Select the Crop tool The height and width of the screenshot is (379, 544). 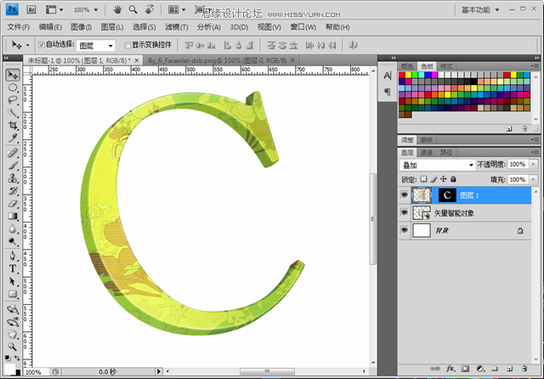tap(13, 125)
